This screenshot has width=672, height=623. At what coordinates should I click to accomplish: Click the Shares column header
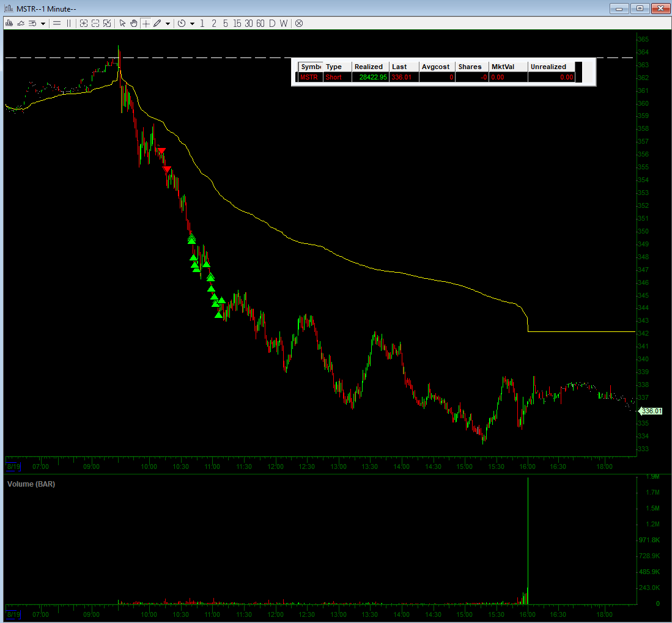pos(471,67)
